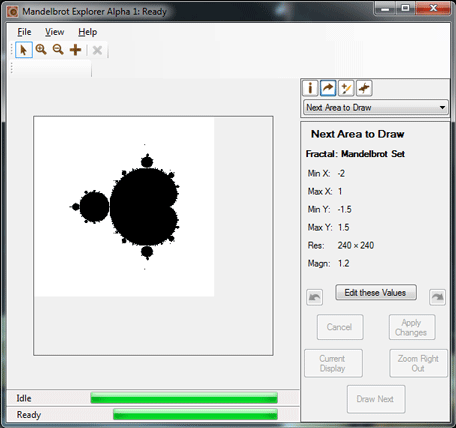Click the Idle green progress bar

(x=184, y=397)
